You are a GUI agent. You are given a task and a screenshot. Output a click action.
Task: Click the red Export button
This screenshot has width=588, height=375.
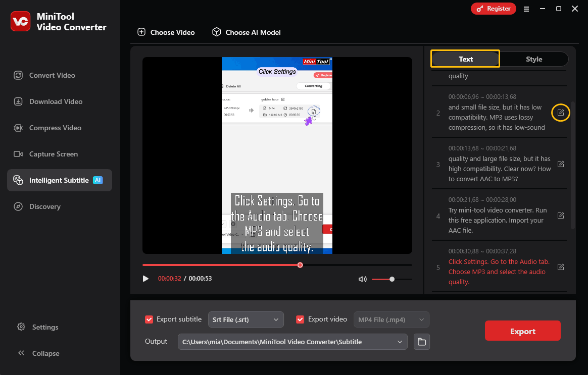tap(522, 331)
